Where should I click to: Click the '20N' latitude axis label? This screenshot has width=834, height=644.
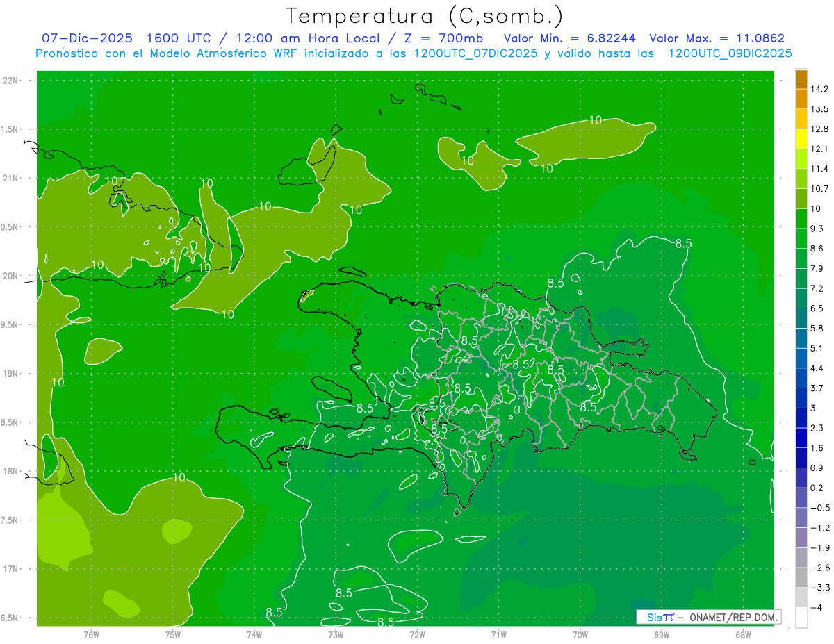click(12, 276)
